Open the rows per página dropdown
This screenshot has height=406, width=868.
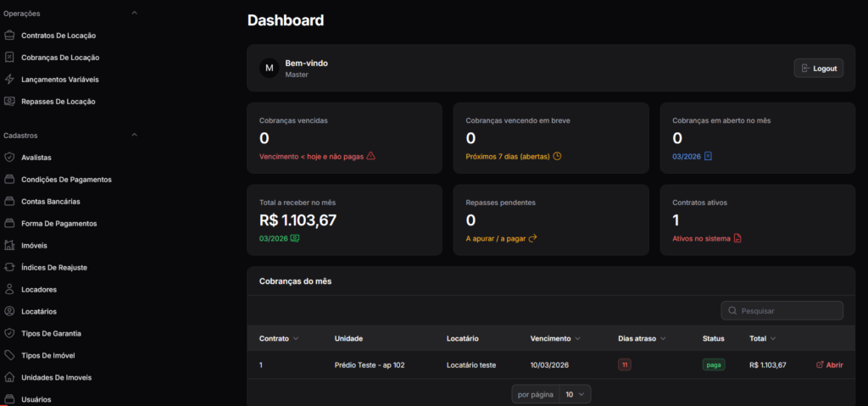click(x=576, y=394)
